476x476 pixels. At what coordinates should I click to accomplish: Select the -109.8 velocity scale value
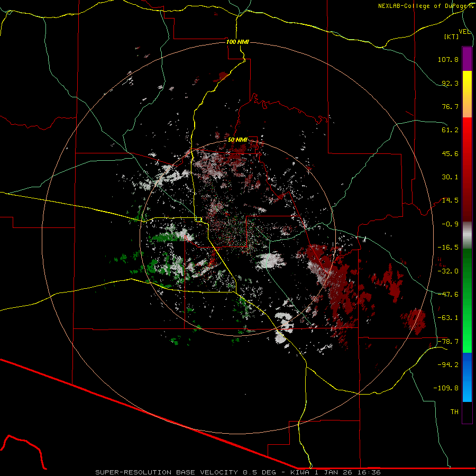tap(446, 388)
